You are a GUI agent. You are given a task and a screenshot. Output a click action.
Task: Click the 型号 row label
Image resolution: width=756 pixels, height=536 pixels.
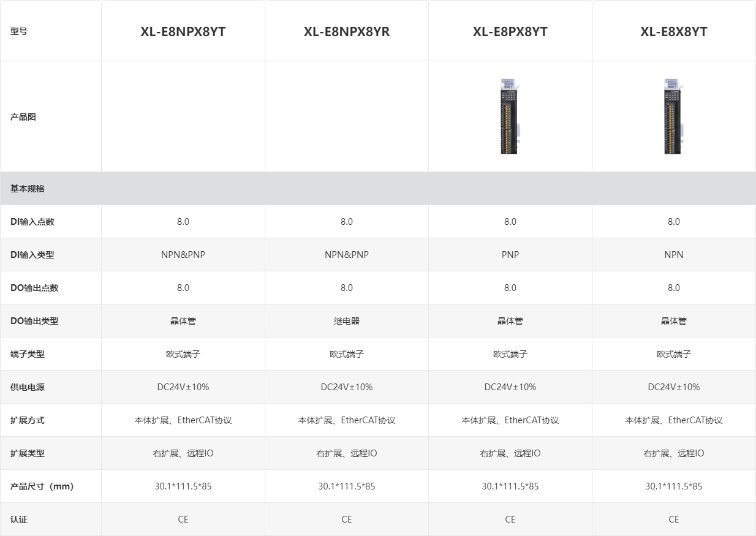(x=19, y=31)
